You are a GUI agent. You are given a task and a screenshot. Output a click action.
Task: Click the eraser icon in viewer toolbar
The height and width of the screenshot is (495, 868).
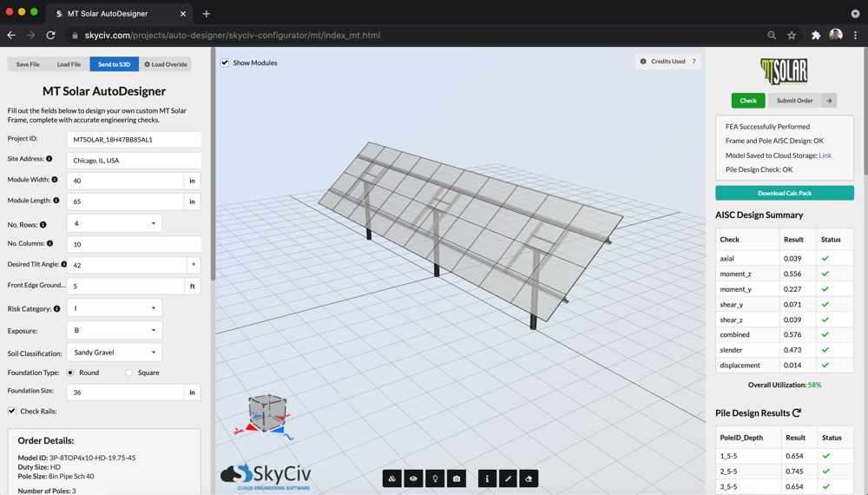529,478
